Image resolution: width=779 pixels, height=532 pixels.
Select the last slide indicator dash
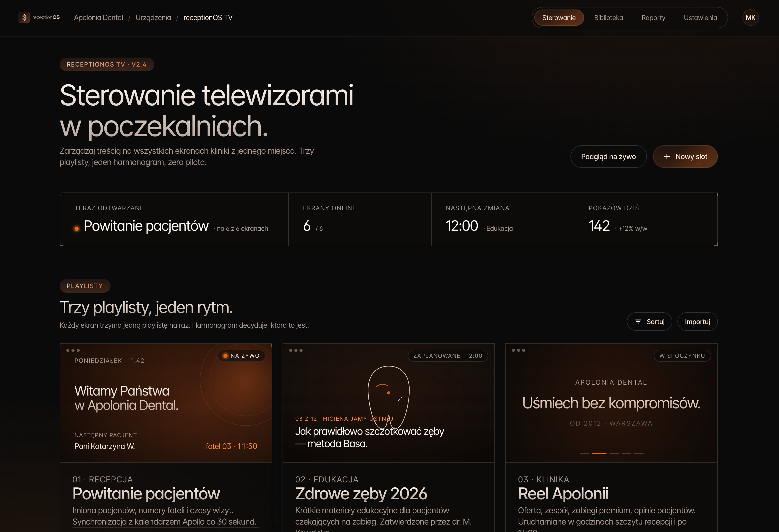tap(639, 453)
